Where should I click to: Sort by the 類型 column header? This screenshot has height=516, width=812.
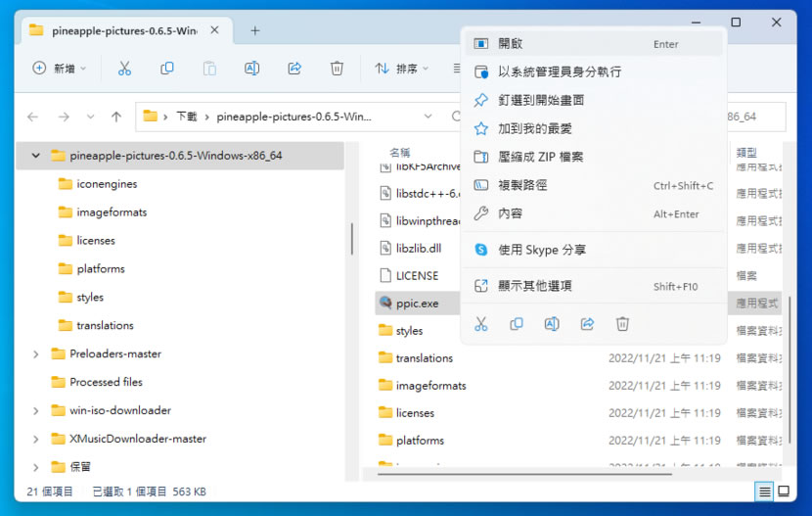point(746,153)
